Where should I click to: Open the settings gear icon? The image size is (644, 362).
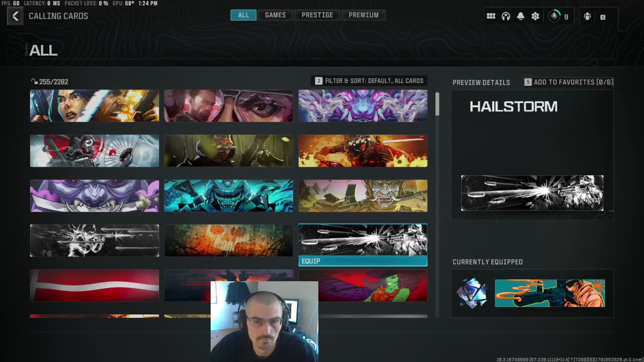(x=535, y=16)
